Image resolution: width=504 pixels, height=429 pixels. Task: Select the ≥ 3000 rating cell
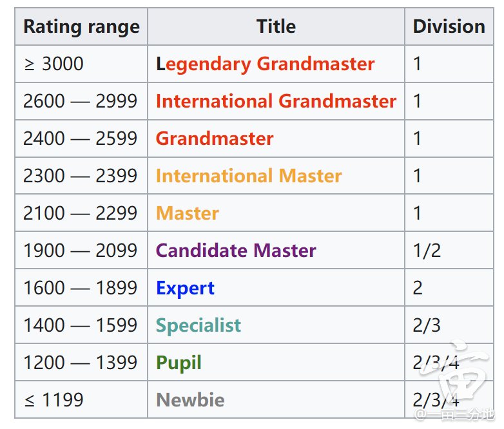(x=81, y=64)
